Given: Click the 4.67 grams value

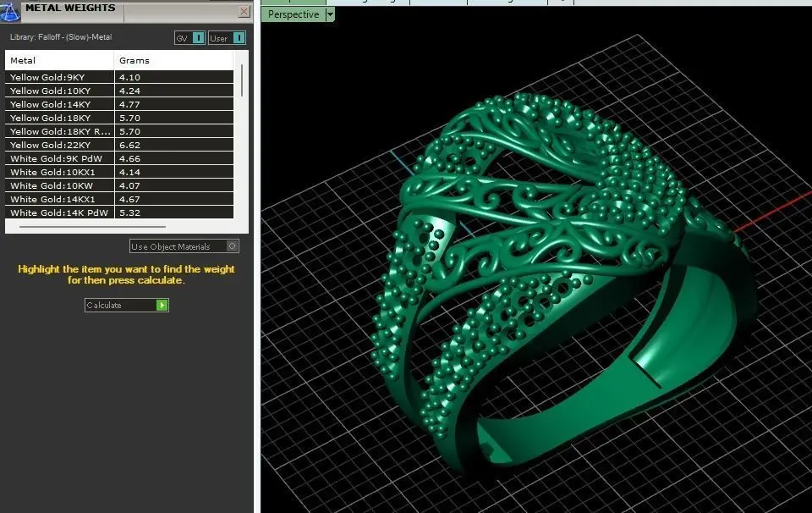Looking at the screenshot, I should click(129, 198).
